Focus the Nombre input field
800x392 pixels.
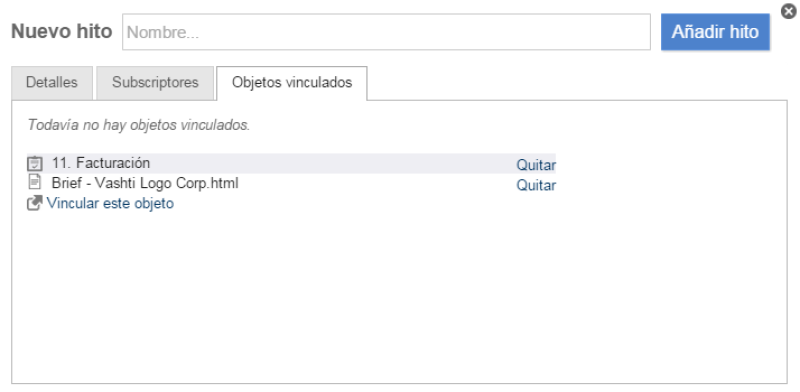point(386,32)
